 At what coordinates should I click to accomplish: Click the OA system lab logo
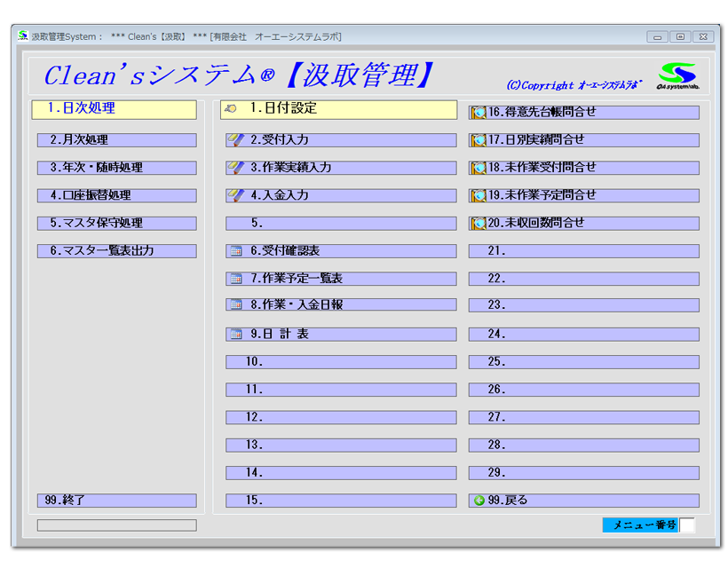click(x=677, y=75)
